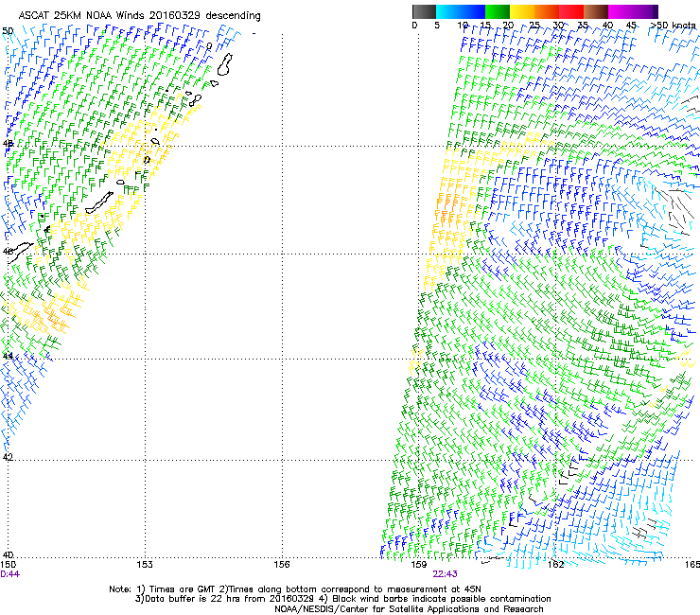
Task: Click the '156' longitude label on the bottom axis
Action: (282, 565)
